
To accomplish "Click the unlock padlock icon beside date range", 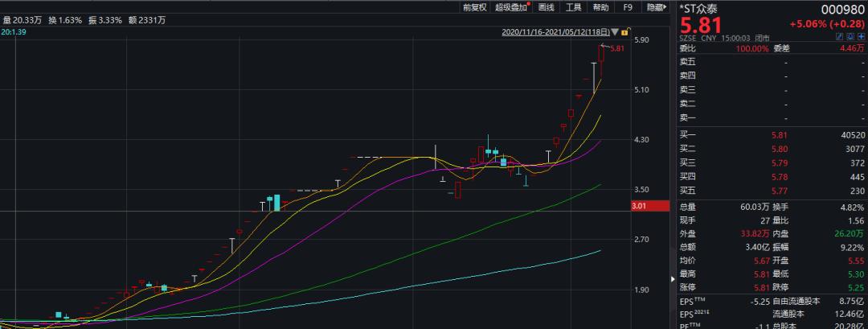I will (625, 32).
